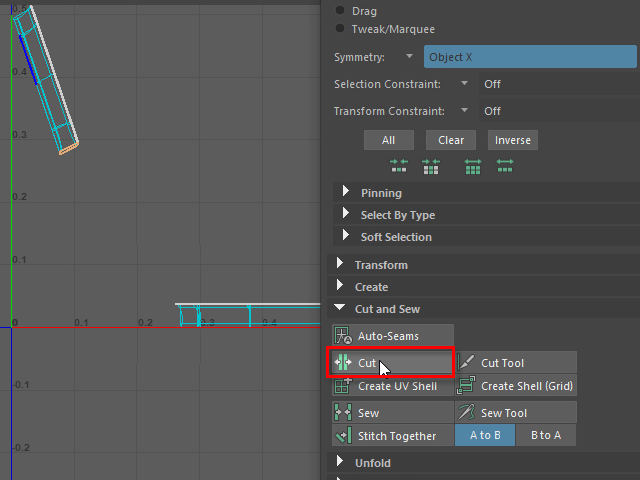Screen dimensions: 640x480
Task: Set stitch direction to A to B
Action: [x=485, y=435]
